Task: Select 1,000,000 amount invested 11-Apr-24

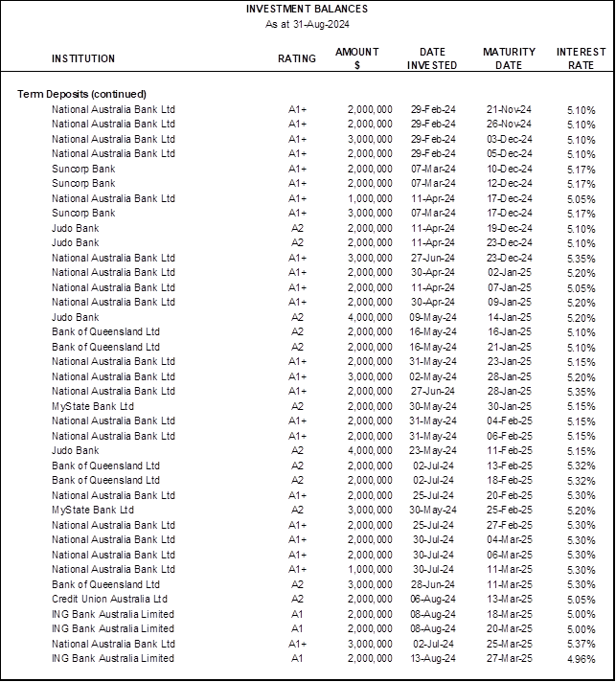Action: coord(370,199)
